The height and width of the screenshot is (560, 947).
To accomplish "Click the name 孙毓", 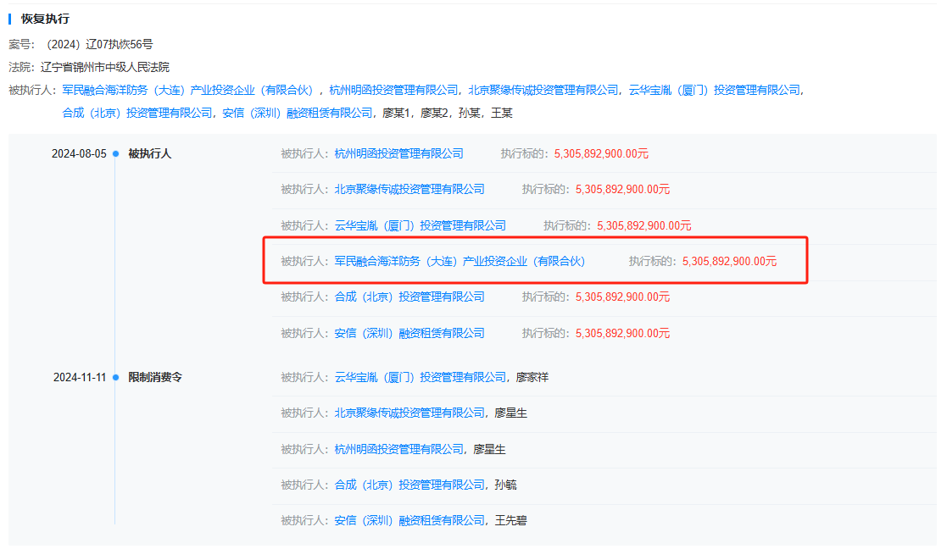I will [x=505, y=485].
